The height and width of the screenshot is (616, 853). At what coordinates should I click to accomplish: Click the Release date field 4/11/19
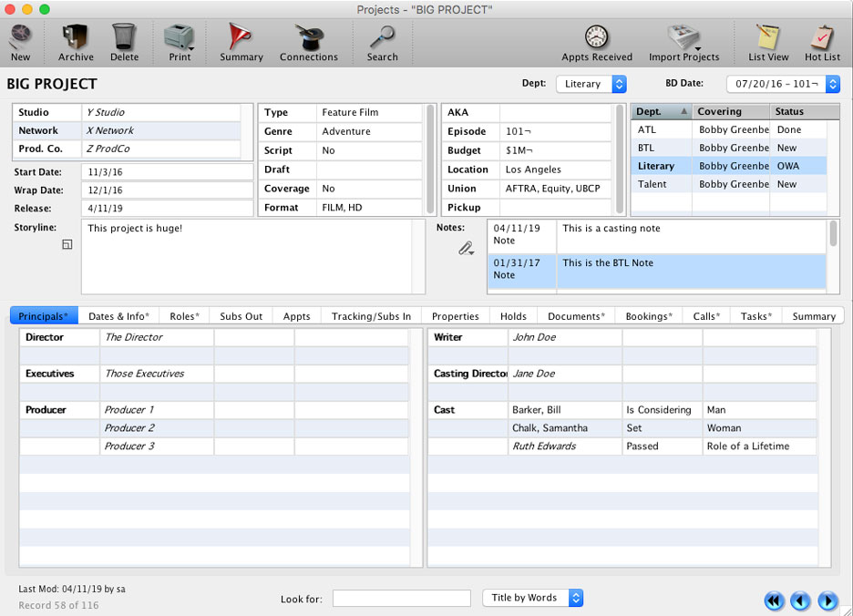[x=167, y=208]
